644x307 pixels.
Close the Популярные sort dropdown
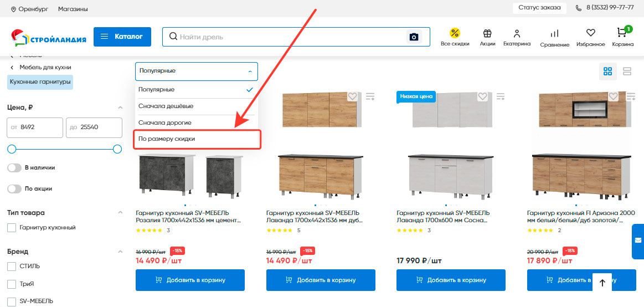coord(197,71)
